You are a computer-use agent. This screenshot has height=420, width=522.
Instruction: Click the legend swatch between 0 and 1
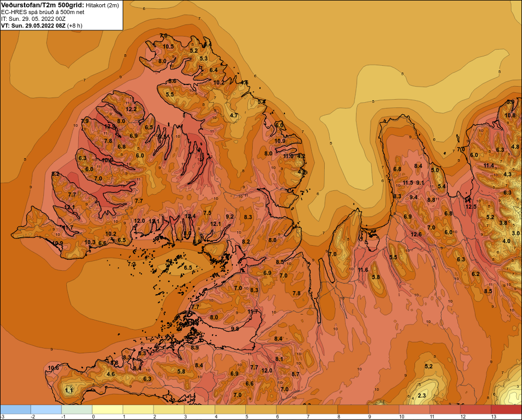tap(108, 410)
